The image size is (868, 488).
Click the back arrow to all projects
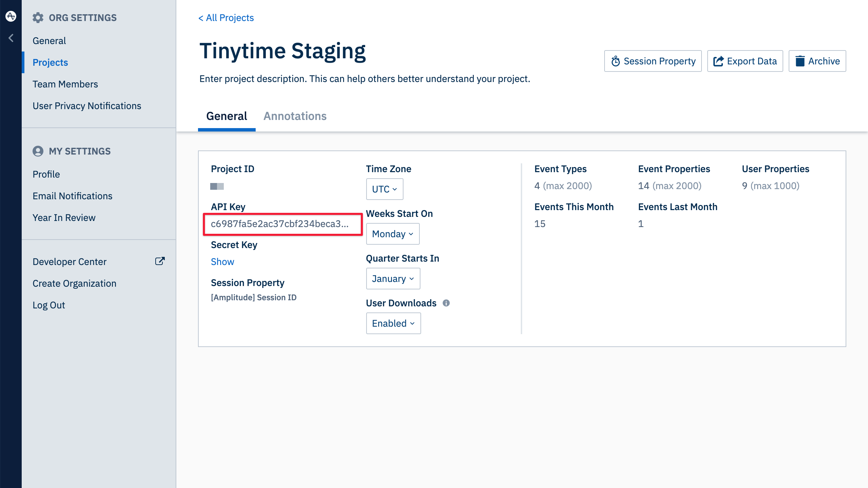coord(226,17)
